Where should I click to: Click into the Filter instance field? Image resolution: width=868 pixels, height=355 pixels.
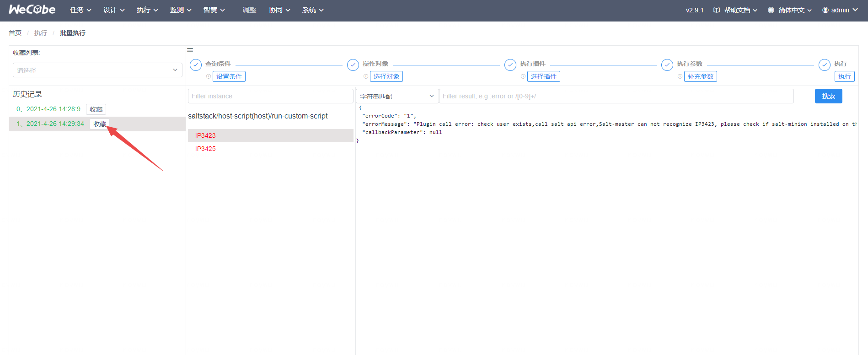click(270, 96)
